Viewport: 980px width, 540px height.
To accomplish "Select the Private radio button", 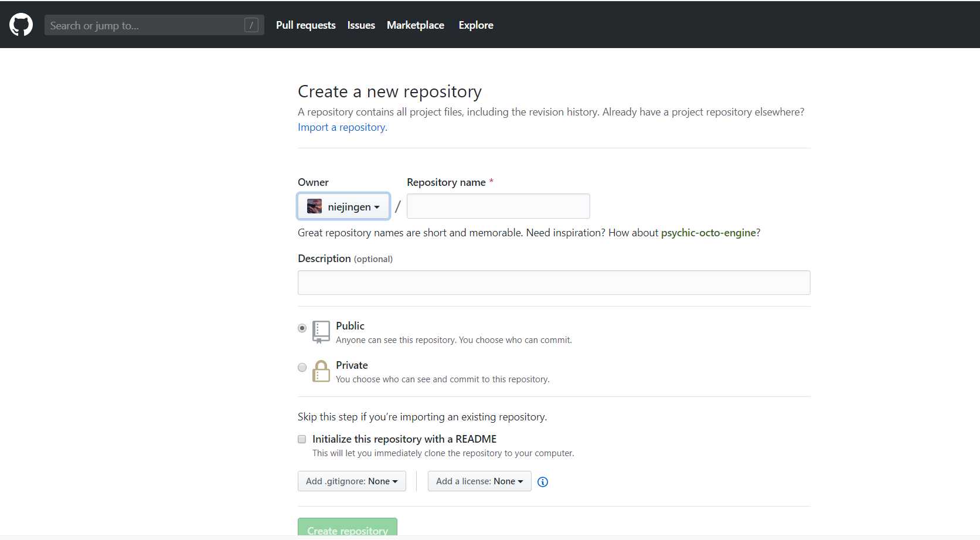I will point(302,368).
